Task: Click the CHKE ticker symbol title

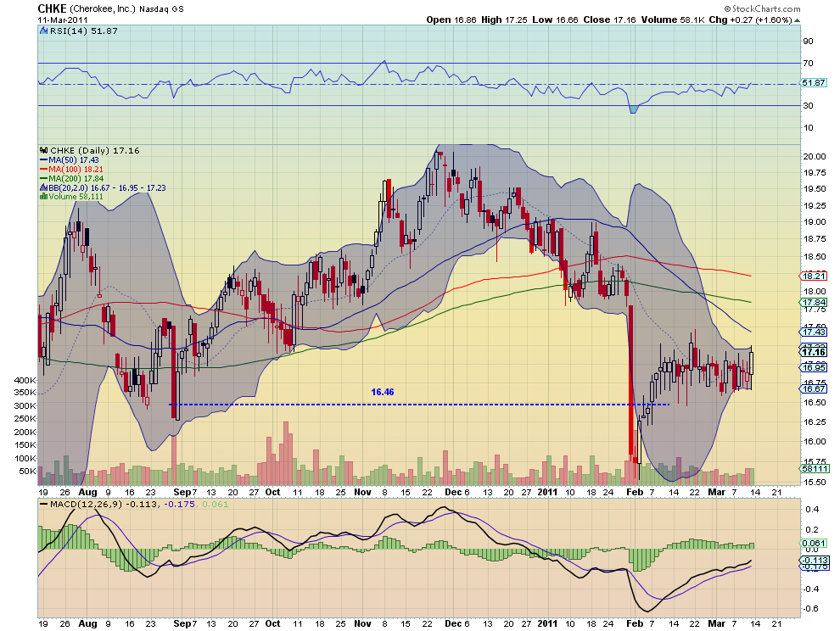Action: pyautogui.click(x=52, y=8)
